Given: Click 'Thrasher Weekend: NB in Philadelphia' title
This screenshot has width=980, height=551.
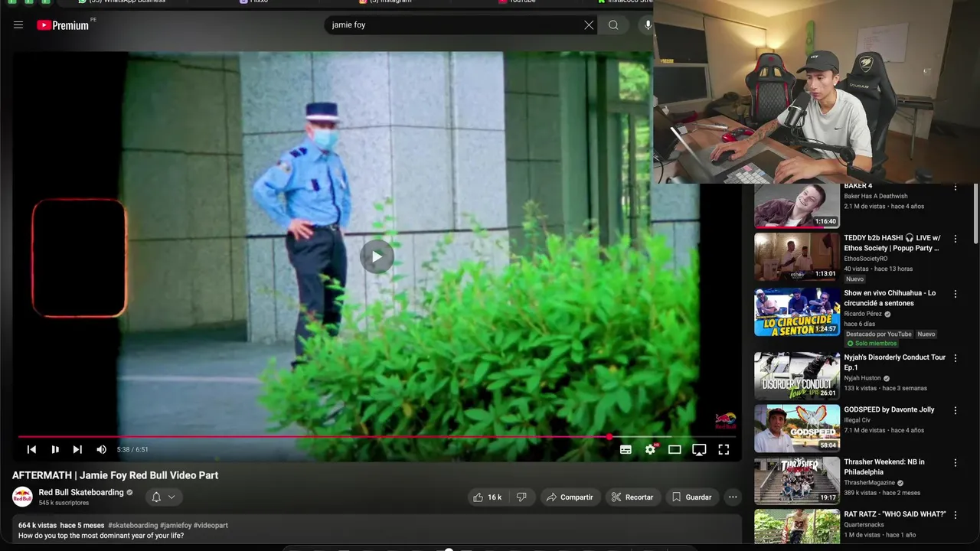Looking at the screenshot, I should [884, 467].
